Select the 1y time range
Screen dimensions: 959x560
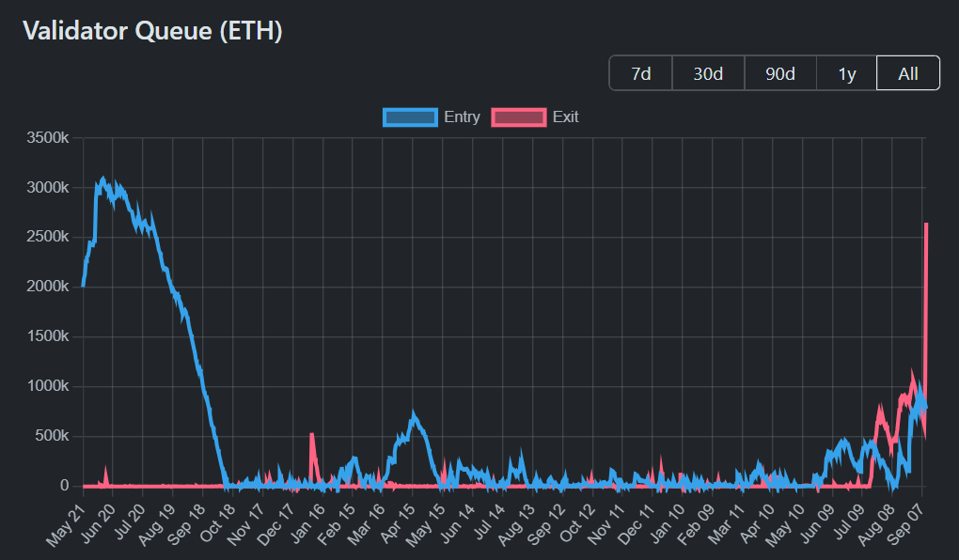point(846,72)
